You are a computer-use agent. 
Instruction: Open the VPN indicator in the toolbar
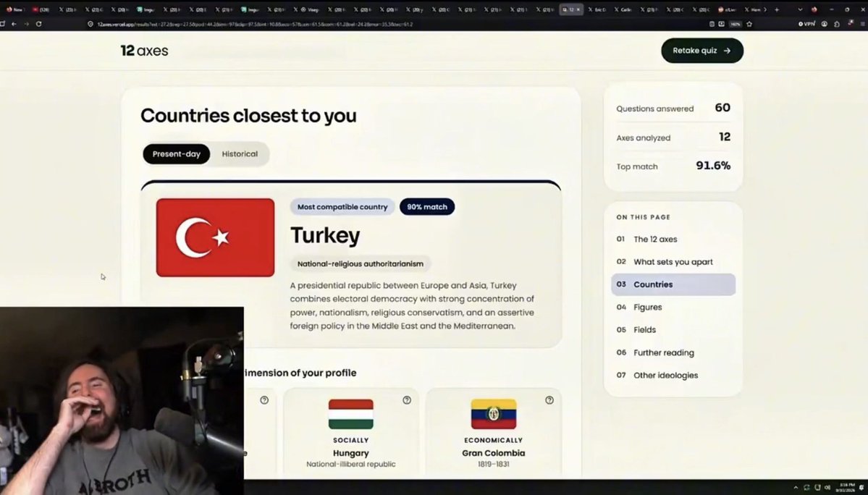[806, 24]
